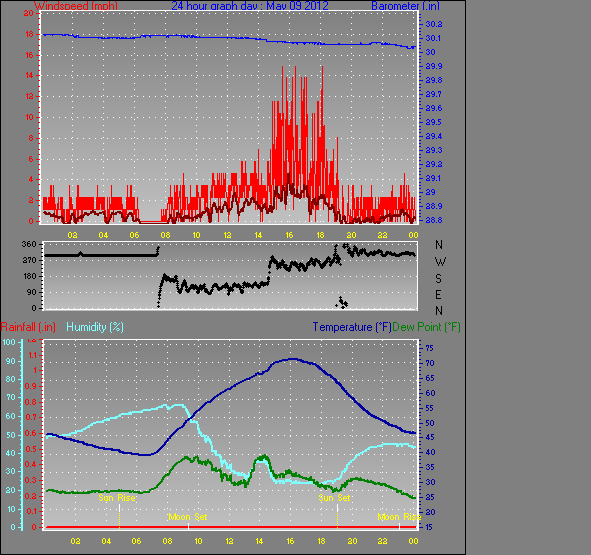Viewport: 591px width, 555px height.
Task: Click the "45" temperature axis value
Action: pos(429,437)
